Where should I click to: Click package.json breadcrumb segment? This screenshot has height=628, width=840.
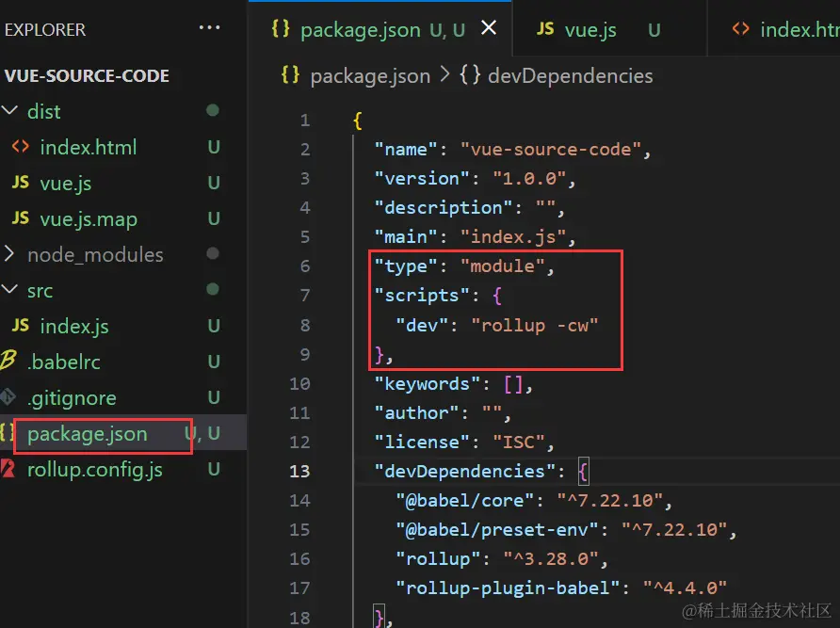(x=370, y=76)
